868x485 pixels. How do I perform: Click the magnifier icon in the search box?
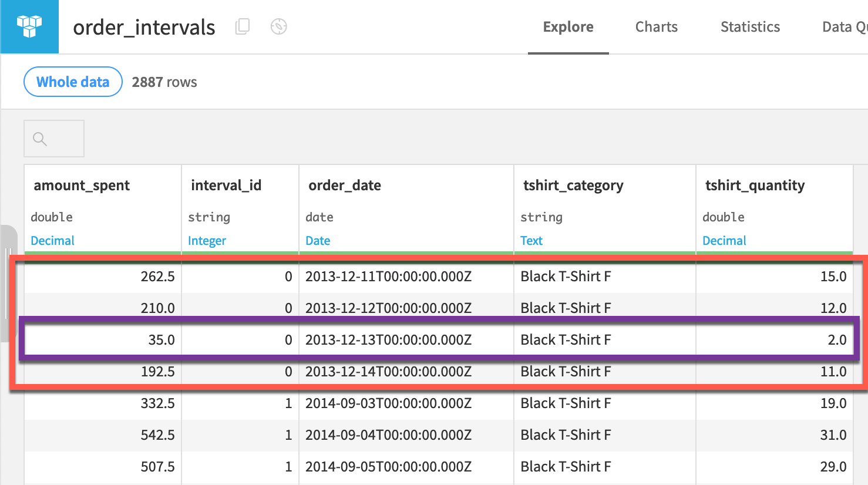pos(39,139)
